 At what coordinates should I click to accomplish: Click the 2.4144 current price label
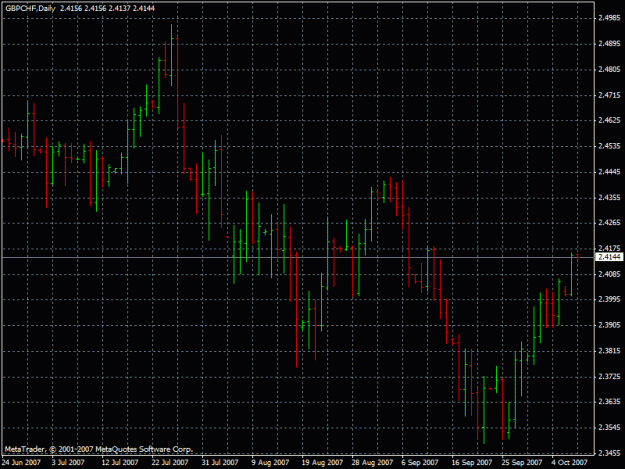click(609, 257)
